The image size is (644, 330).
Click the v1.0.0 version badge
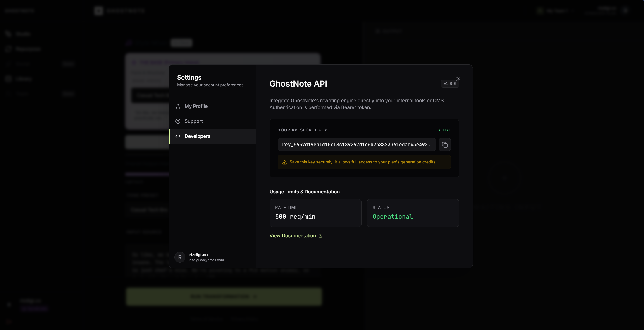point(450,84)
